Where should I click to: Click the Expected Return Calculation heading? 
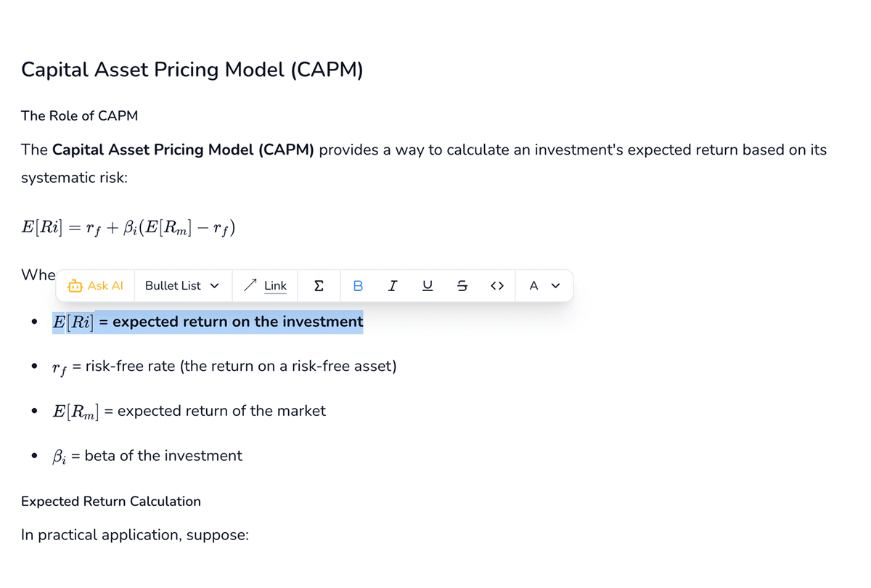point(111,501)
